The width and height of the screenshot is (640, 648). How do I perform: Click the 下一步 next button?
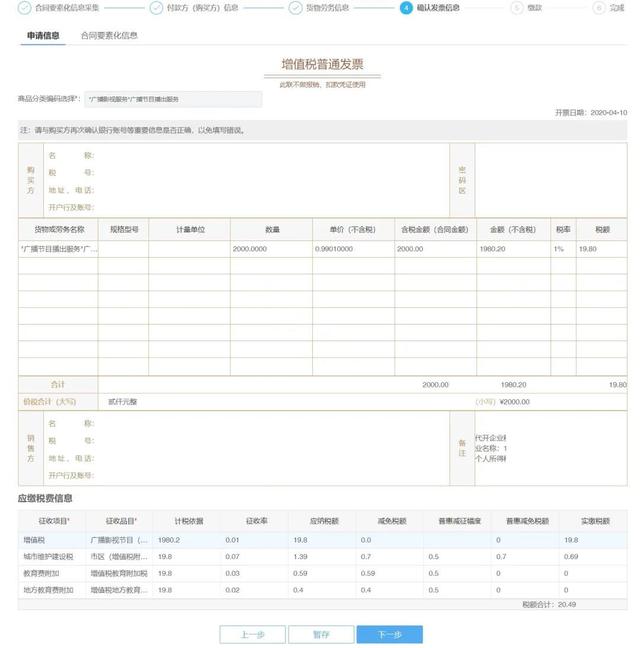390,634
